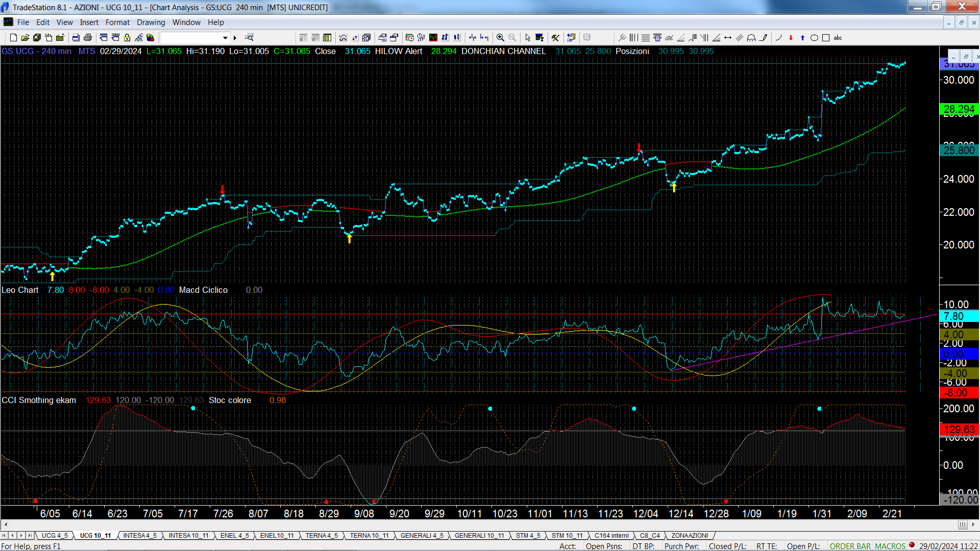Click ORDER BAR in the status bar

(850, 546)
